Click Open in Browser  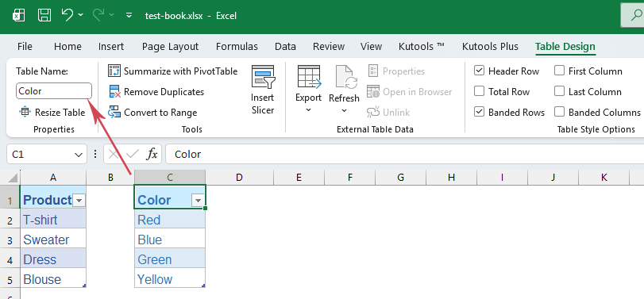[x=410, y=92]
